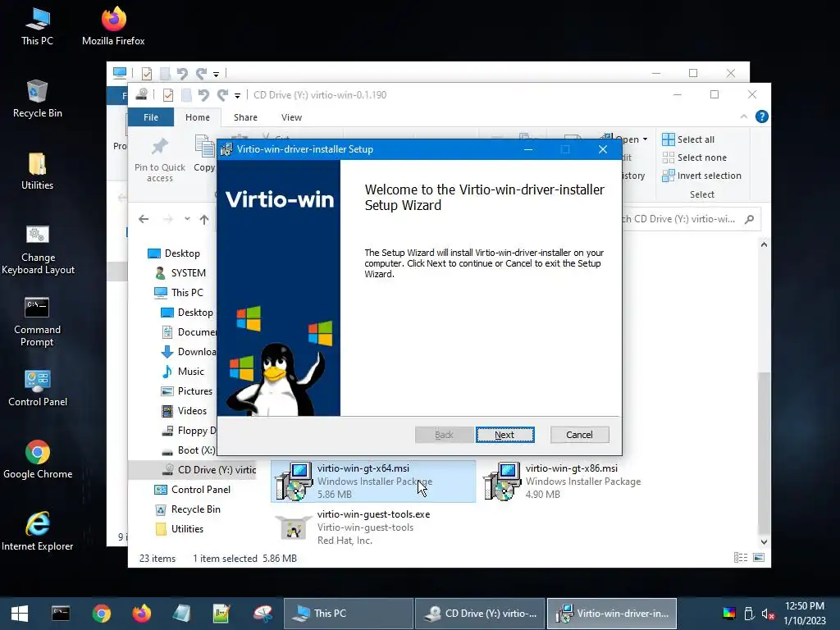Launch Google Chrome from the desktop
This screenshot has width=840, height=630.
[x=38, y=460]
